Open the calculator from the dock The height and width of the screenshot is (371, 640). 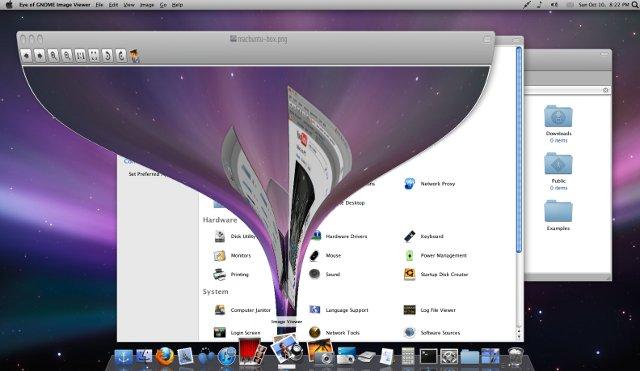pyautogui.click(x=407, y=356)
